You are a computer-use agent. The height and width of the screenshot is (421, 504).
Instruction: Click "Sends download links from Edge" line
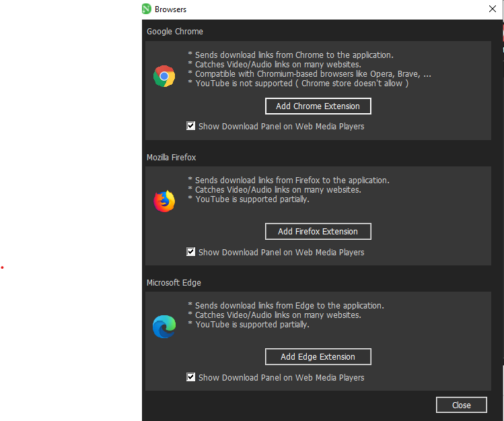click(286, 305)
